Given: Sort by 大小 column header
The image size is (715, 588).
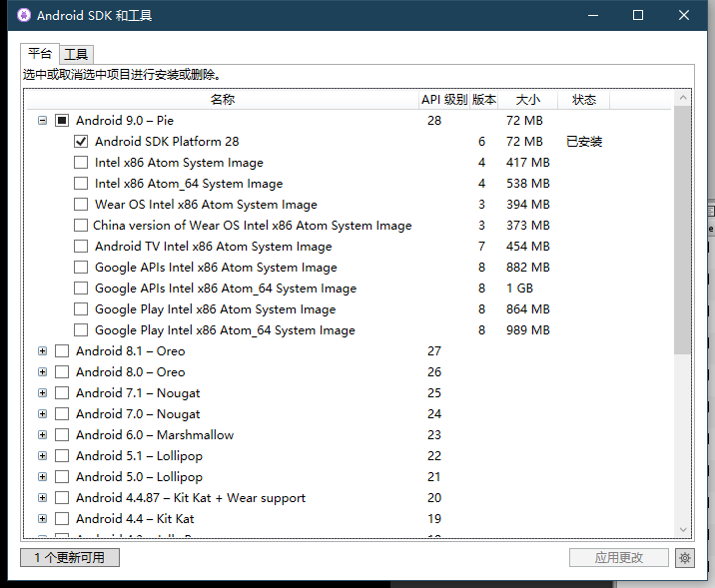Looking at the screenshot, I should pos(527,100).
